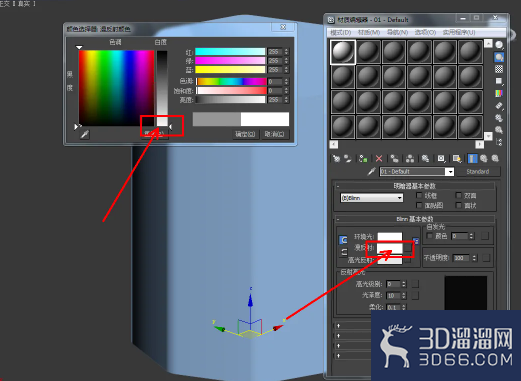Select the first highlighted sample sphere slot
This screenshot has width=521, height=381.
pos(343,52)
